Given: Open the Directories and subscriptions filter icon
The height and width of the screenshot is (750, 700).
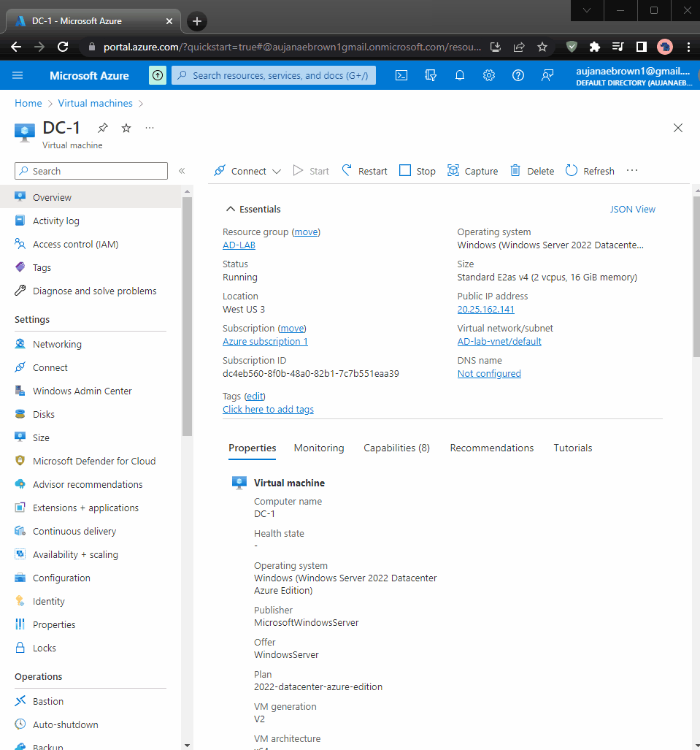Looking at the screenshot, I should click(x=431, y=75).
